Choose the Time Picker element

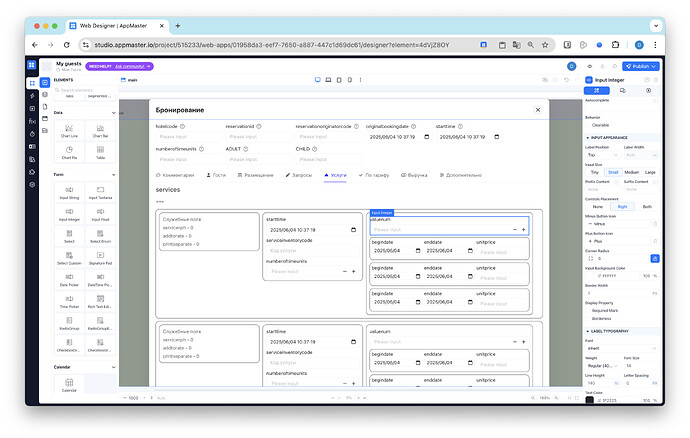click(x=69, y=302)
